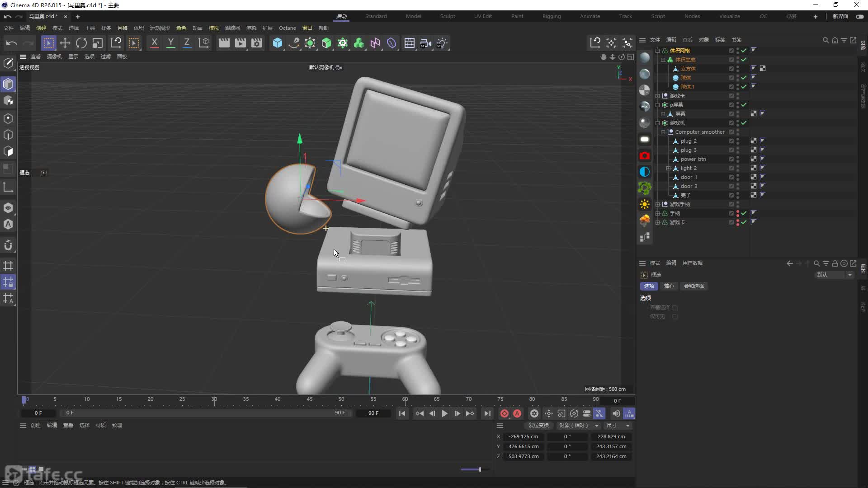Viewport: 868px width, 488px height.
Task: Go to end of animation
Action: pos(487,413)
